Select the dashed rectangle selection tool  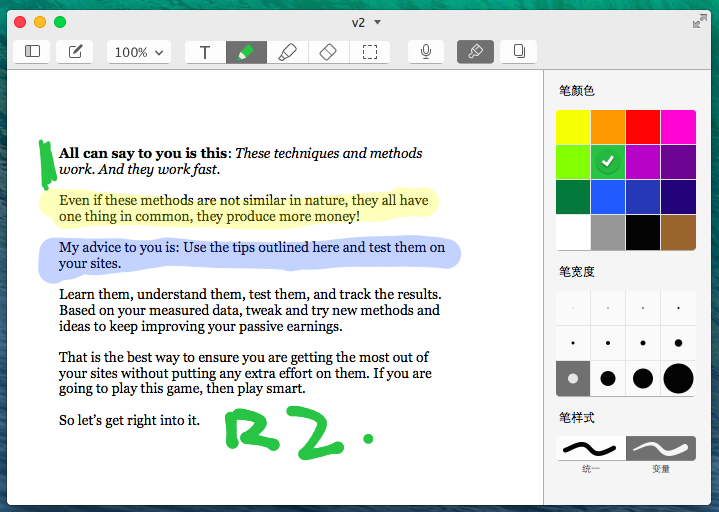click(369, 52)
